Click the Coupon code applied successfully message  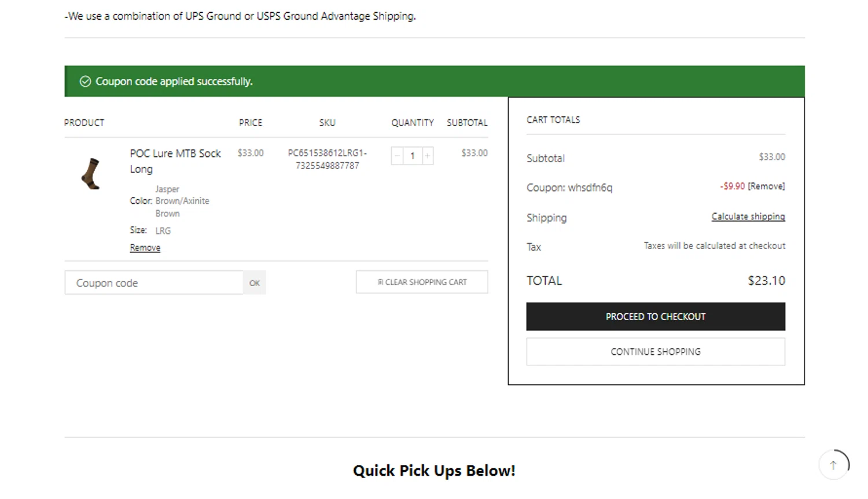(174, 82)
